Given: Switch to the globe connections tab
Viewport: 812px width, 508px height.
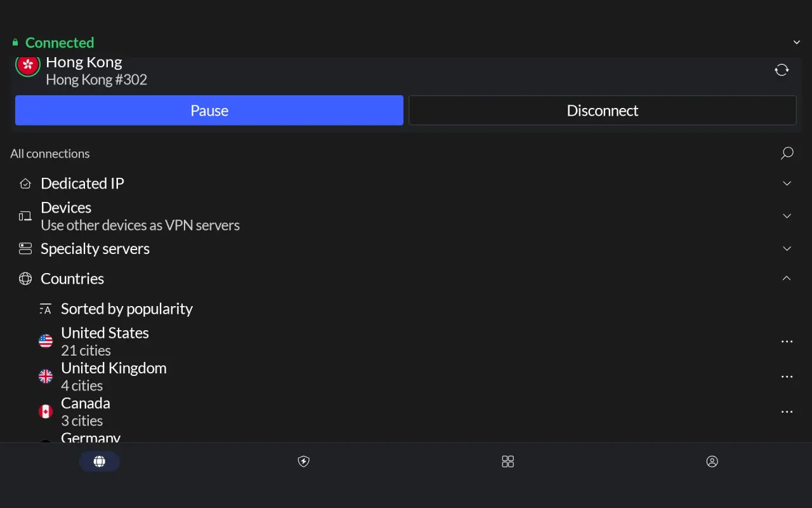Looking at the screenshot, I should coord(100,462).
